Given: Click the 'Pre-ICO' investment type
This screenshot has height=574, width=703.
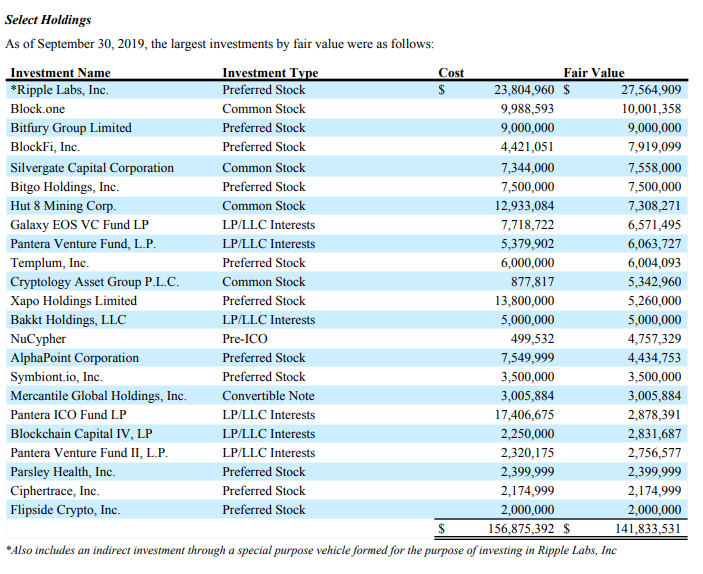Looking at the screenshot, I should pyautogui.click(x=245, y=339).
